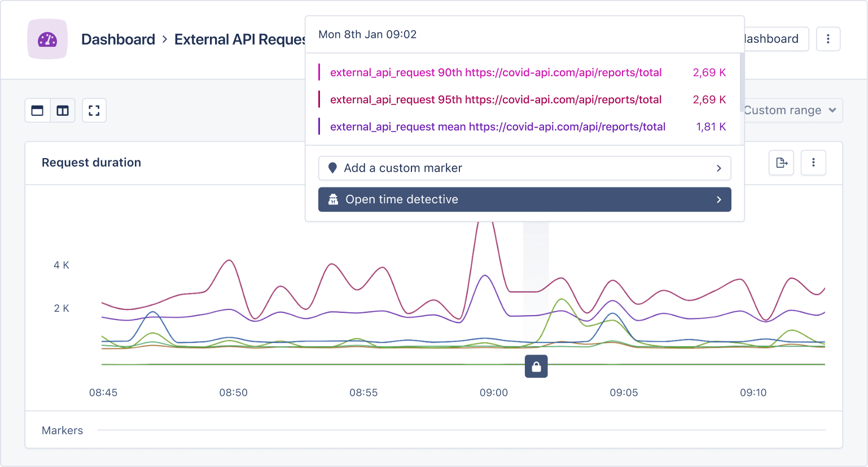Switch to single-column layout view
The height and width of the screenshot is (467, 868).
tap(38, 111)
